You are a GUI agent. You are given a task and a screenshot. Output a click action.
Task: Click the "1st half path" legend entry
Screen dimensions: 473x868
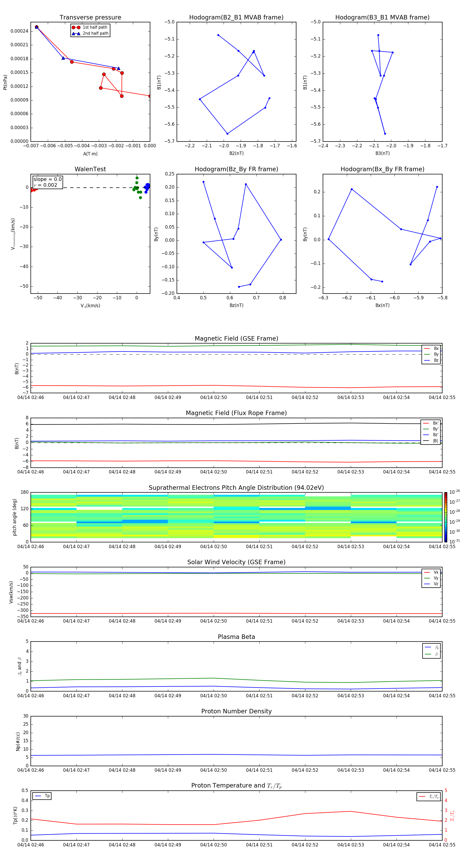pos(90,27)
